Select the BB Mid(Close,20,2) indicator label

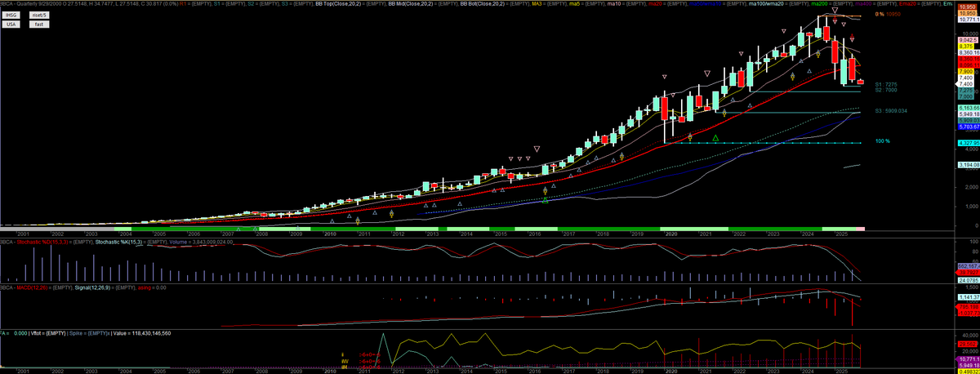(410, 5)
